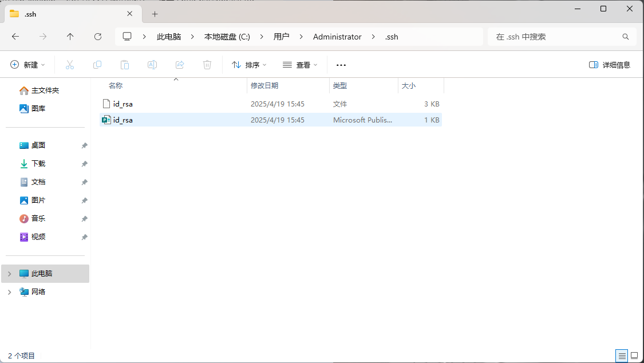Viewport: 644px width, 363px height.
Task: Unpin 图片 using its pin icon
Action: [x=84, y=200]
